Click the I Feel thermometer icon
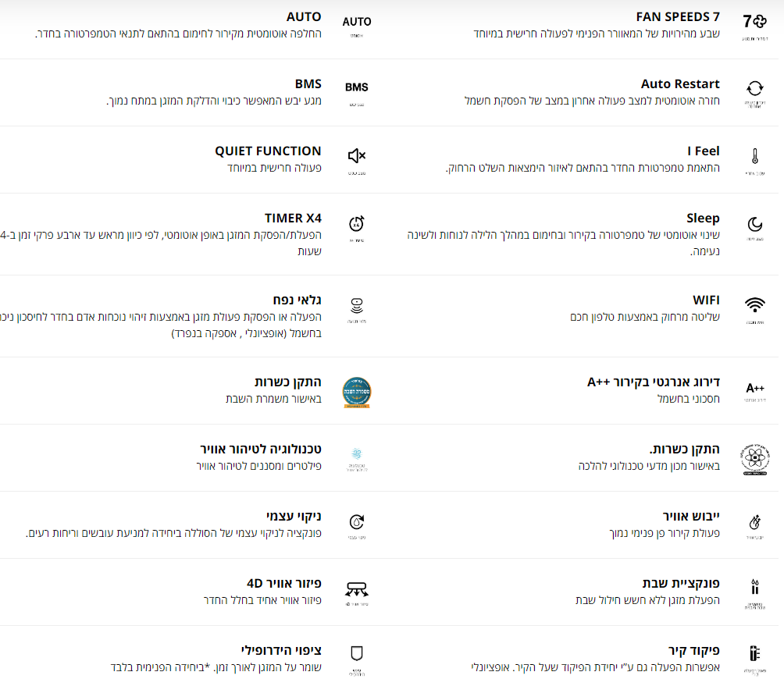Screen dimensions: 784x686 tap(754, 155)
